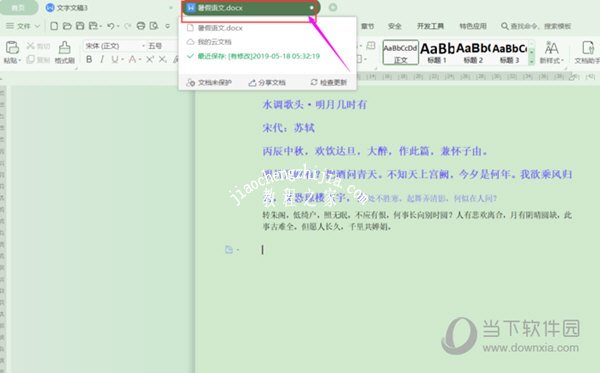Click the 文档助手 button
Viewport: 600px width, 373px height.
tap(588, 52)
